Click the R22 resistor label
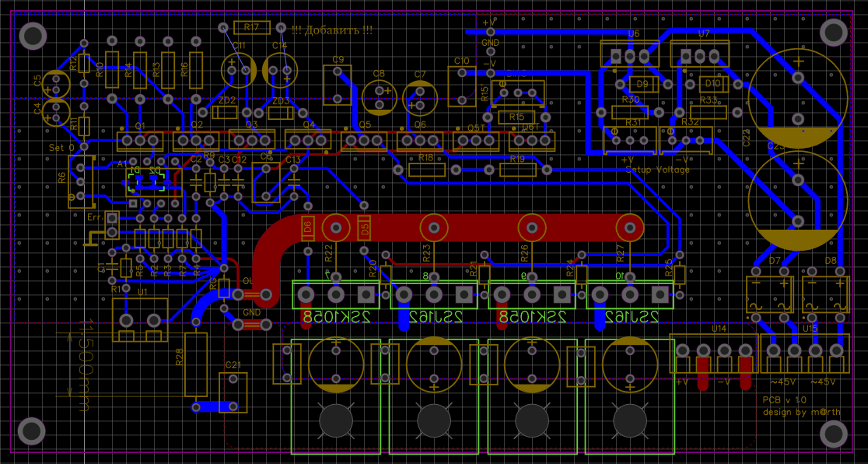868x464 pixels. tap(329, 253)
